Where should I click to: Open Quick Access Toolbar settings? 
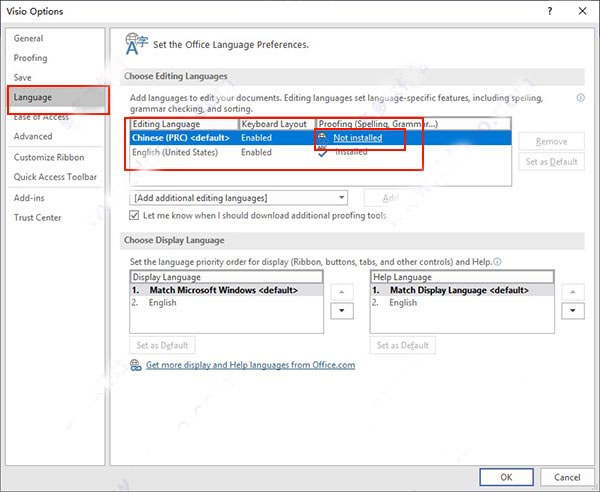click(x=55, y=177)
